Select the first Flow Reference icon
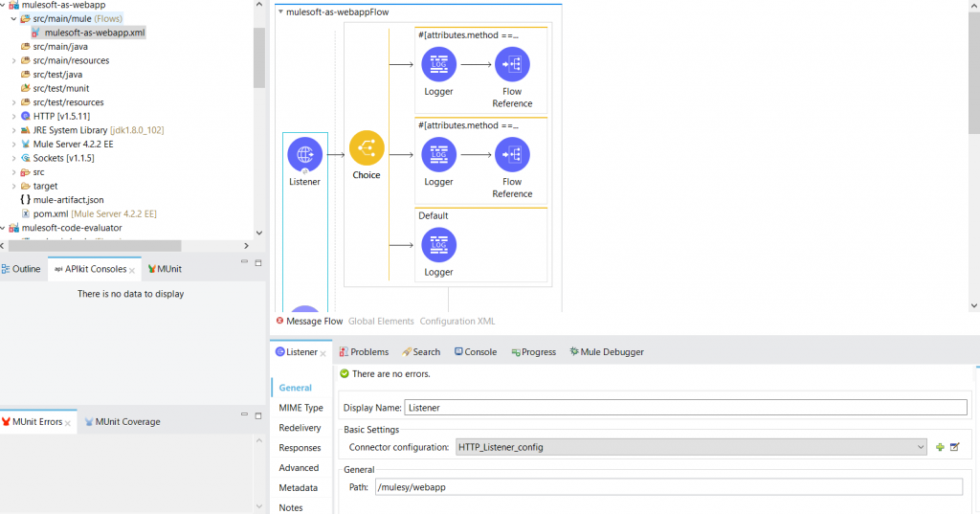The image size is (980, 514). (x=512, y=65)
